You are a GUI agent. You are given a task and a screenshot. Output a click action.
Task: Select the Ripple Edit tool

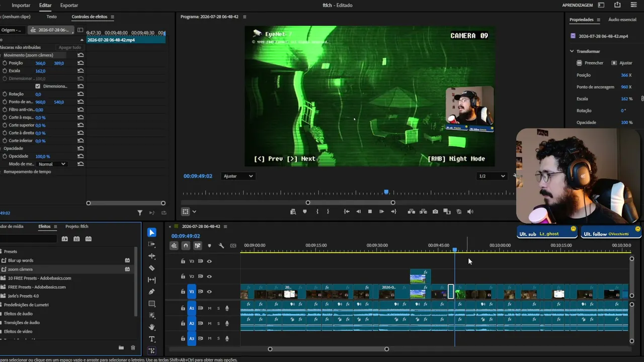pyautogui.click(x=152, y=256)
